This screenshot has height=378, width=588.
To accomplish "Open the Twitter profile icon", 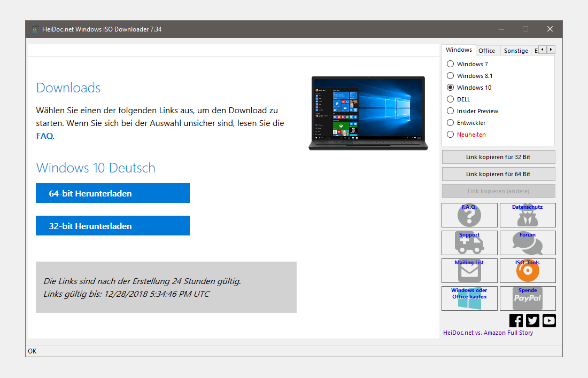I will [x=532, y=321].
